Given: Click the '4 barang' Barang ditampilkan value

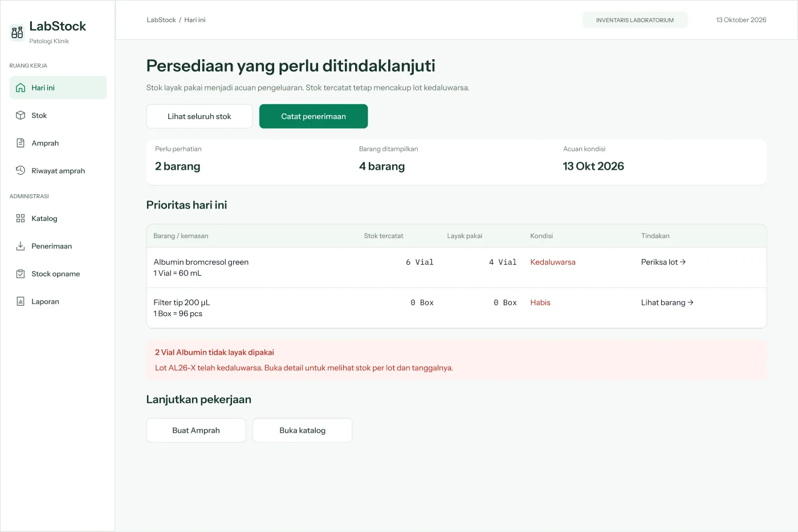Looking at the screenshot, I should (x=382, y=166).
